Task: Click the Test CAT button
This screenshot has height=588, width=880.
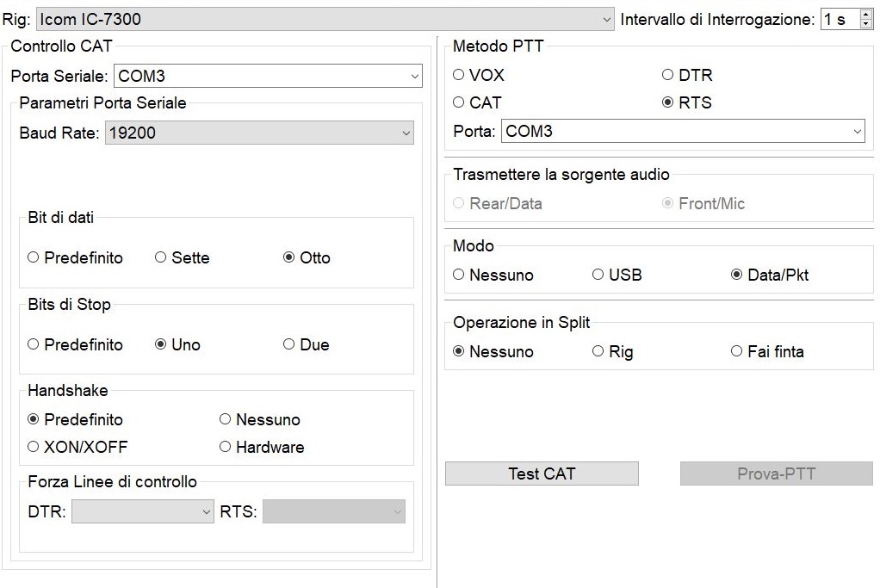Action: pos(542,473)
